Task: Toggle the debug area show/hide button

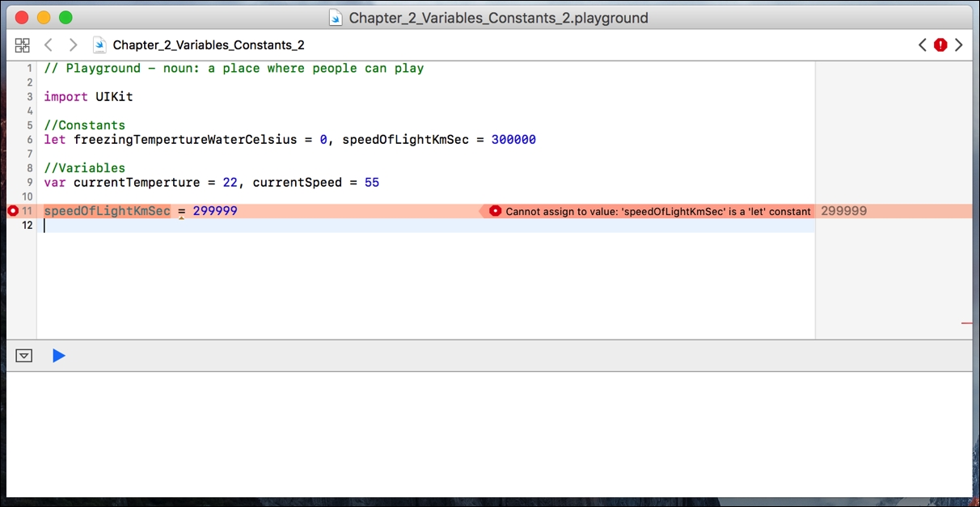Action: click(x=24, y=355)
